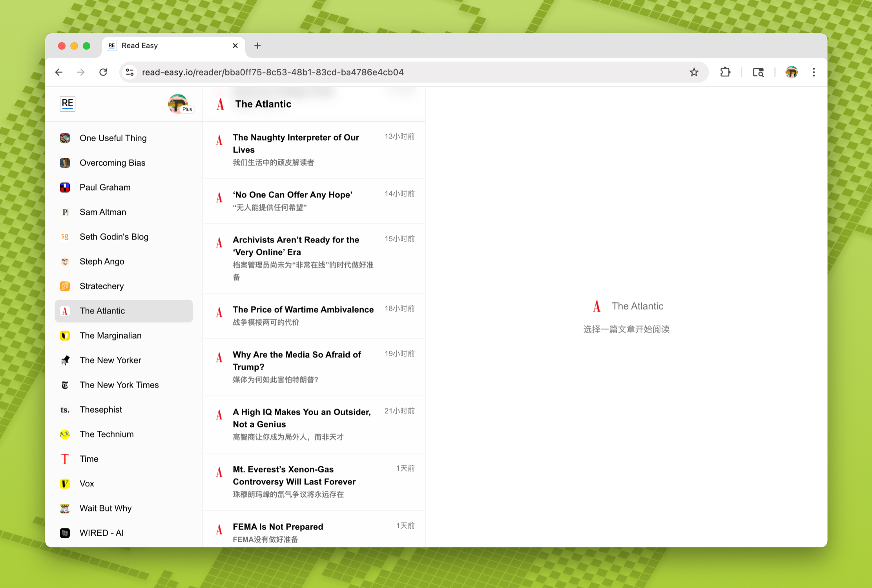The height and width of the screenshot is (588, 872).
Task: Reload the page
Action: coord(103,72)
